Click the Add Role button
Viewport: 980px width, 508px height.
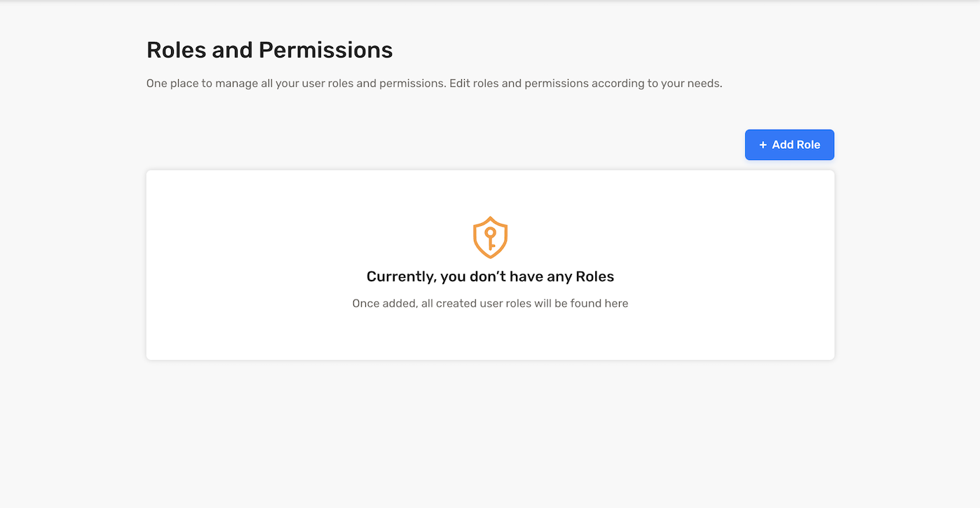(x=789, y=145)
